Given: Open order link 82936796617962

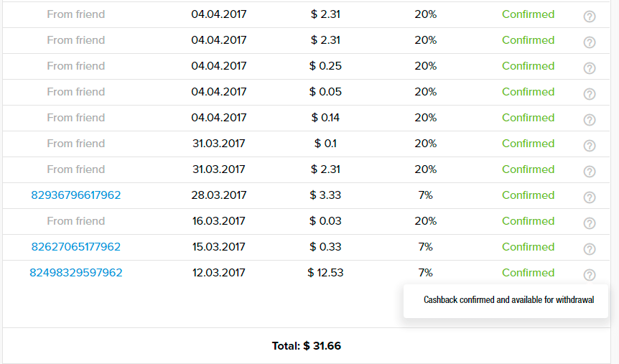Looking at the screenshot, I should 76,195.
